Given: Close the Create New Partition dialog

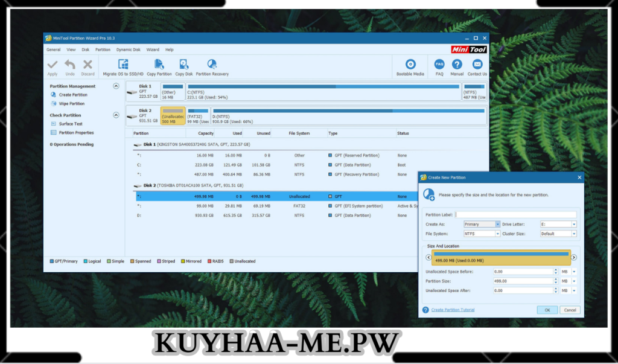Looking at the screenshot, I should pos(579,177).
